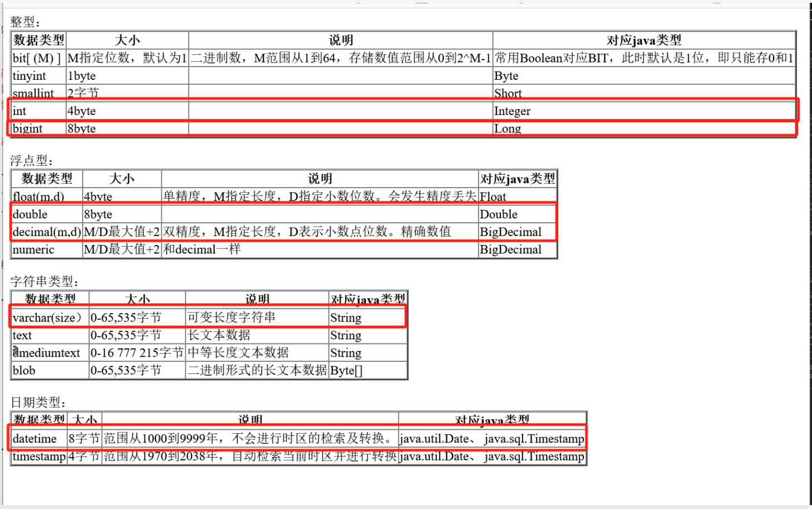
Task: Select the 'timestamp' data type cell
Action: pos(39,456)
